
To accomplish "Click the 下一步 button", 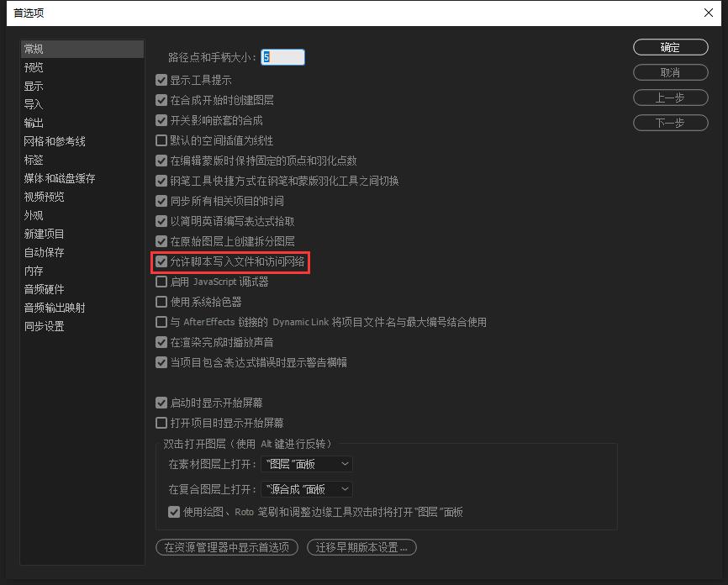I will point(671,123).
